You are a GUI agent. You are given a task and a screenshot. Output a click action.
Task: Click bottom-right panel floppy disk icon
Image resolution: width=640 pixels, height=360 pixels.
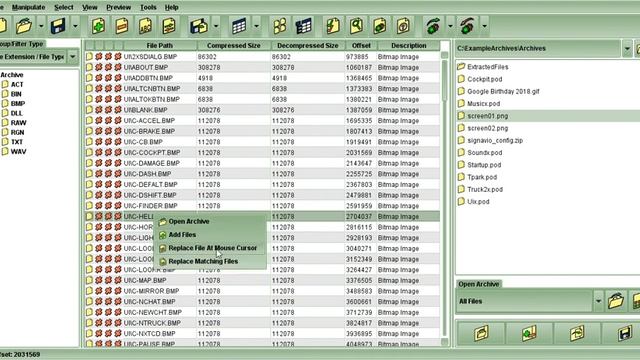624,333
